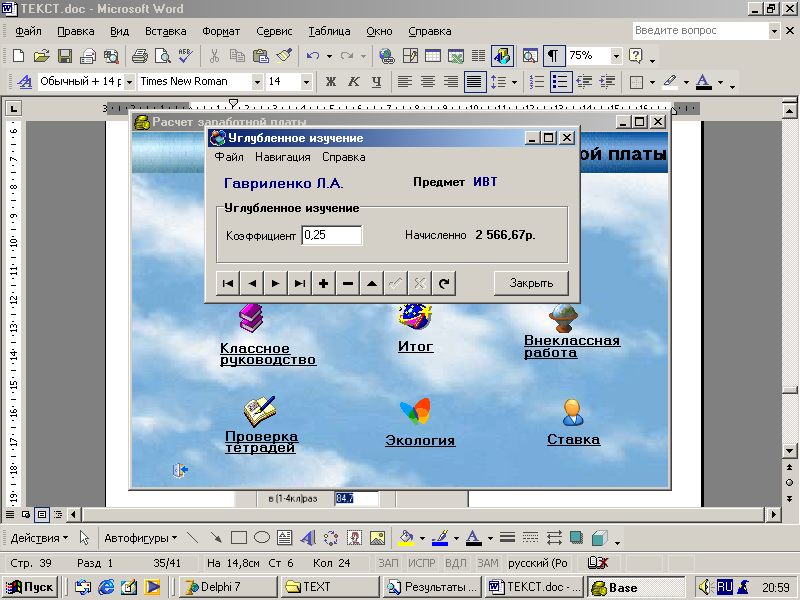Insert WordArt from drawing toolbar
Image resolution: width=800 pixels, height=600 pixels.
pyautogui.click(x=308, y=538)
